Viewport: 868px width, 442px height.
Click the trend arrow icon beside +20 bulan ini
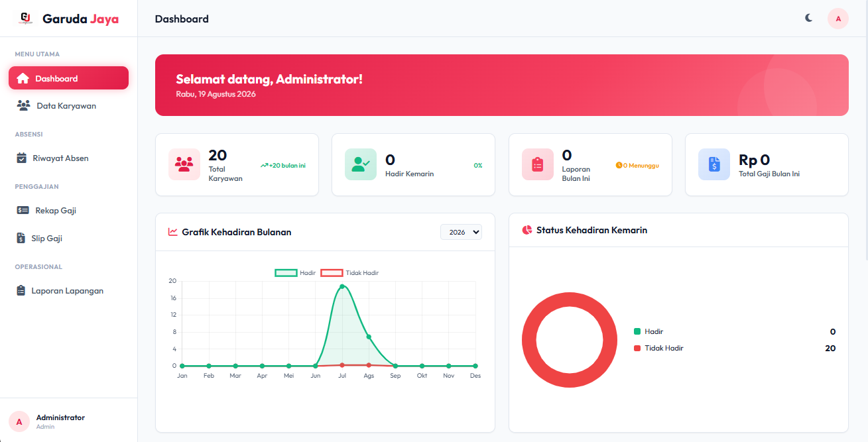point(264,165)
